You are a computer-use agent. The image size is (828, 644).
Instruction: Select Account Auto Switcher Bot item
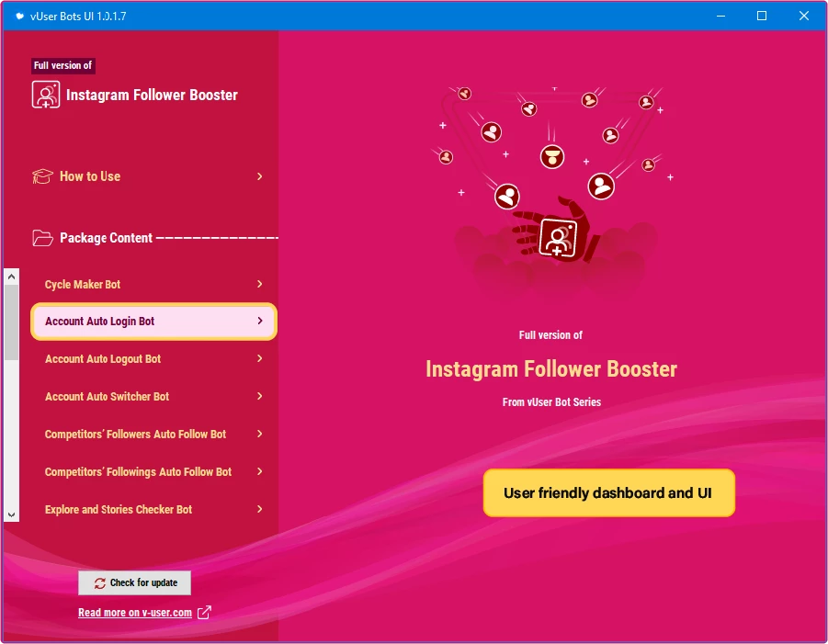[x=153, y=396]
